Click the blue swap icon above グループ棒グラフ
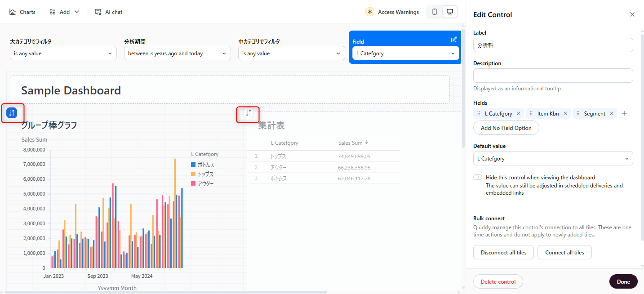This screenshot has height=294, width=644. [x=12, y=113]
